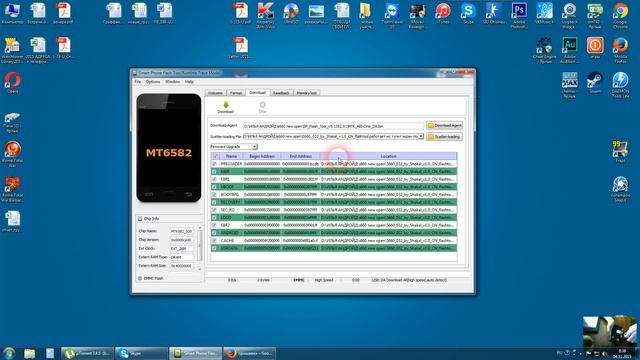Open Windows Explorer from taskbar
Image resolution: width=640 pixels, height=360 pixels.
(29, 353)
